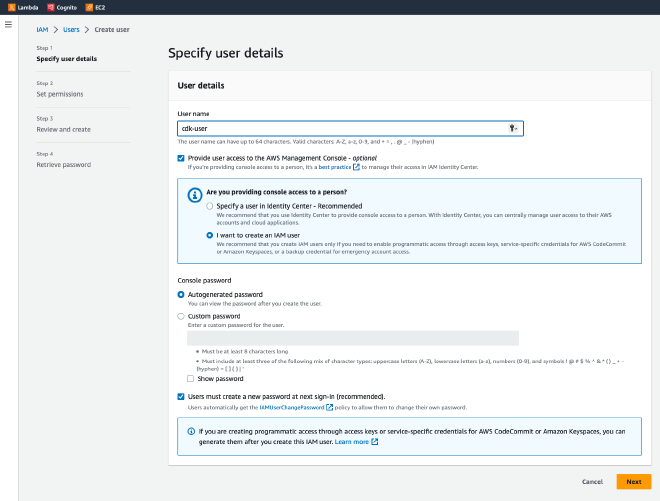Select I want to create an IAM user
Screen dimensions: 660x501
pyautogui.click(x=209, y=236)
